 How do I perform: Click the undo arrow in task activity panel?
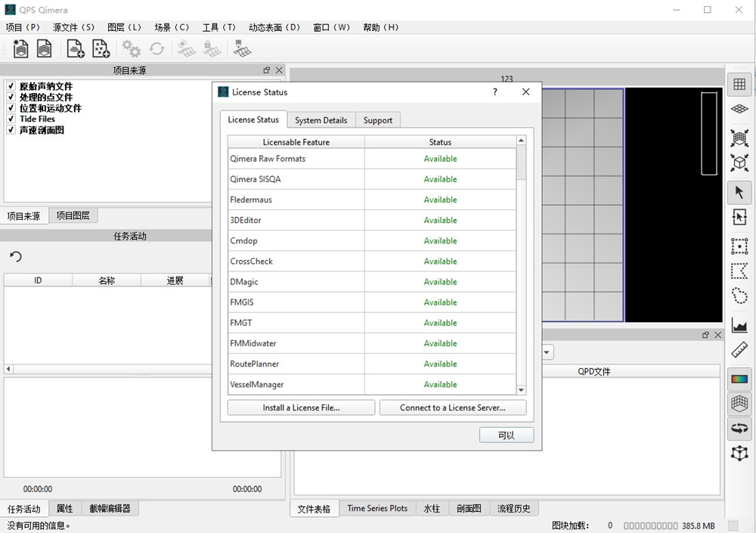(16, 256)
